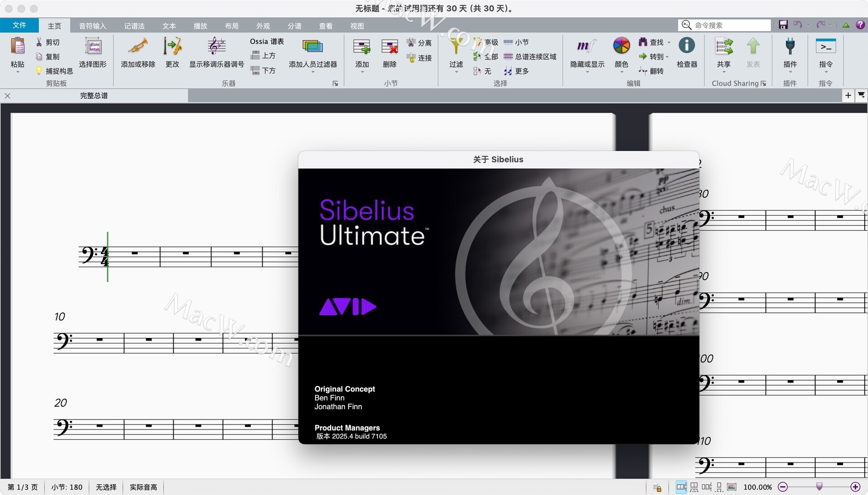Screen dimensions: 868x495
Task: Select 全部 (All) in the Select group
Action: pos(485,57)
